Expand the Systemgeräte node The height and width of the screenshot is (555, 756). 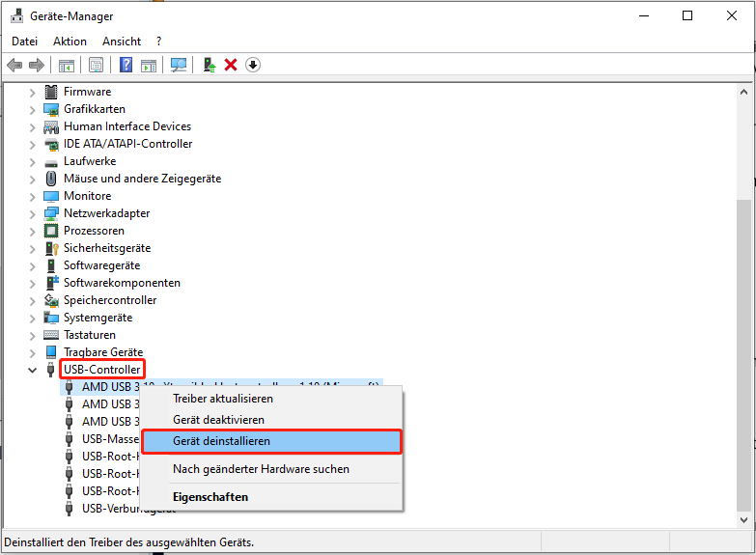[32, 318]
